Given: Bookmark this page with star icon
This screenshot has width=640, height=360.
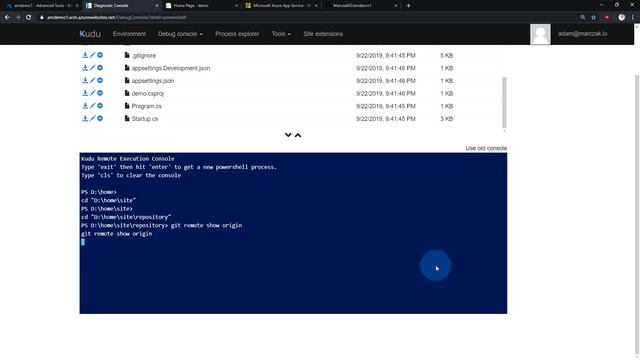Looking at the screenshot, I should 593,18.
